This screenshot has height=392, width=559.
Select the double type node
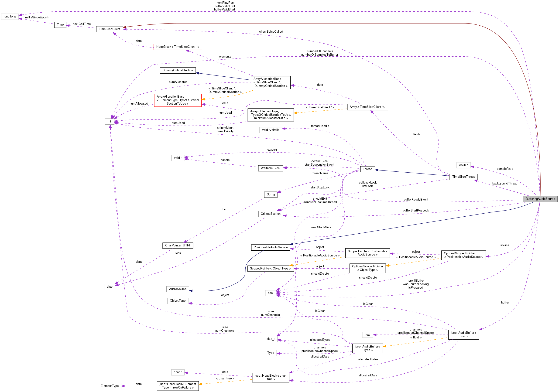point(463,165)
